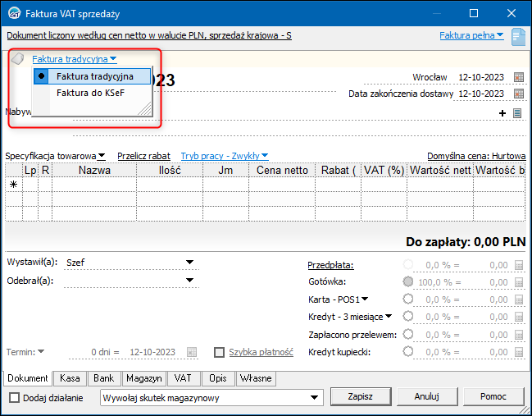This screenshot has height=416, width=532.
Task: Choose Faktura do KSeF menu option
Action: coord(93,93)
